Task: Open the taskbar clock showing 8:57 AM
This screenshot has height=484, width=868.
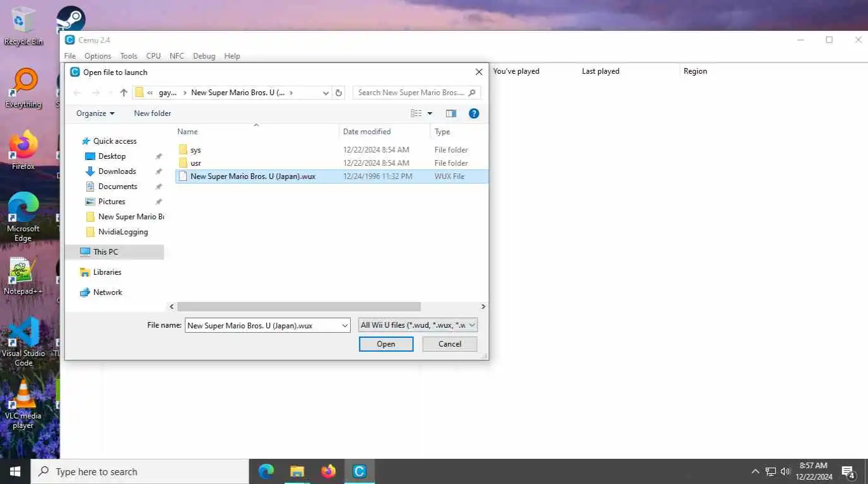Action: click(813, 471)
